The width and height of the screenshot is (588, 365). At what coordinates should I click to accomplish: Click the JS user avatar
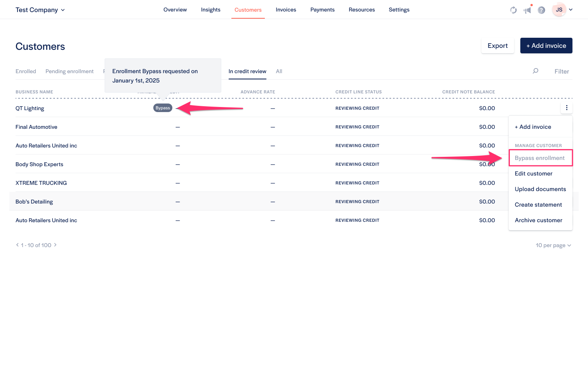(x=559, y=10)
